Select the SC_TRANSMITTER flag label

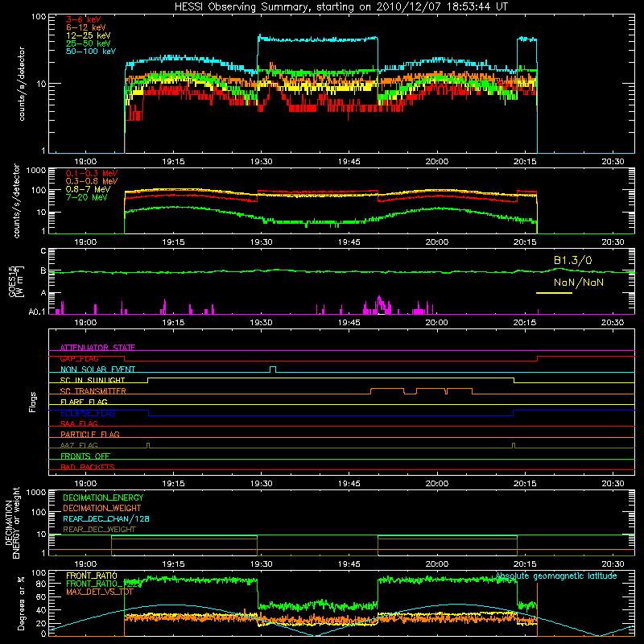[x=93, y=391]
